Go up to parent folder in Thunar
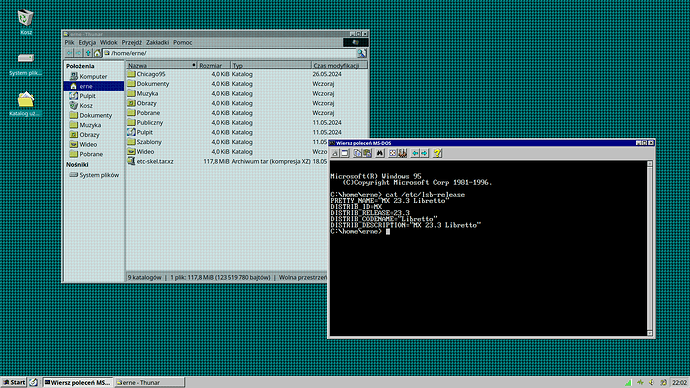Screen dimensions: 690x388 pyautogui.click(x=88, y=53)
